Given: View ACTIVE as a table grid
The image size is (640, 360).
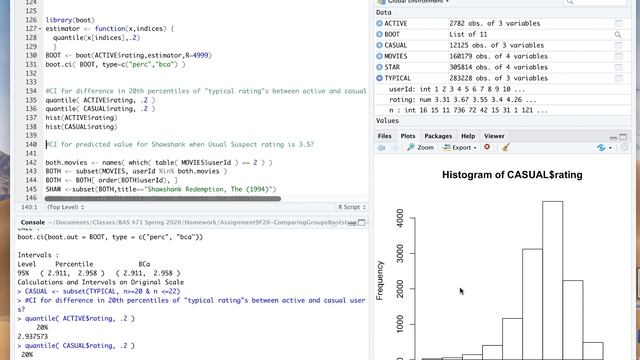Looking at the screenshot, I should (618, 24).
